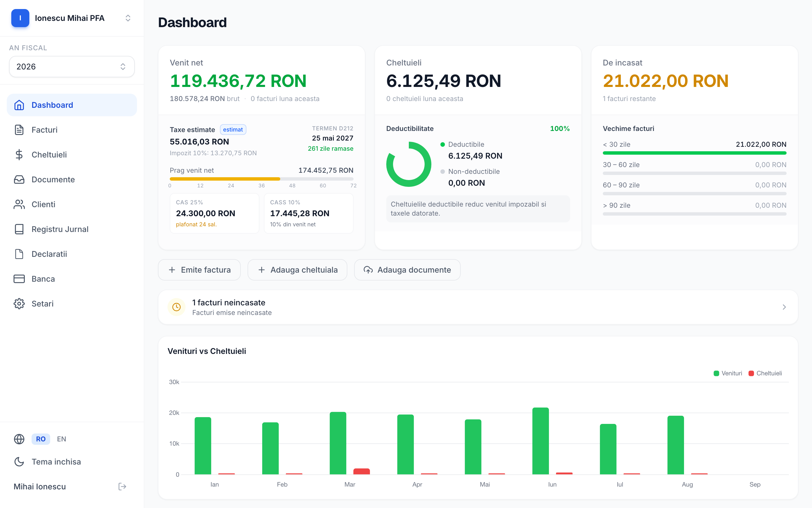Click the logout icon next to Mihai Ionescu
The height and width of the screenshot is (508, 812).
[122, 487]
